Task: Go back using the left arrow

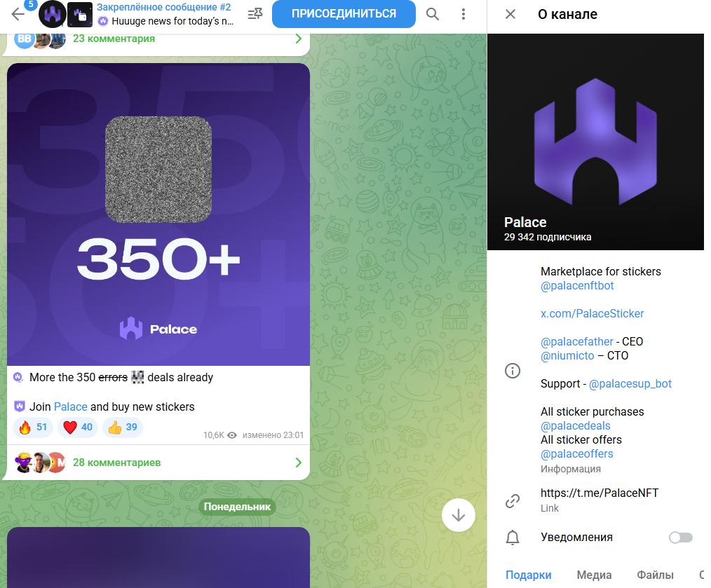Action: coord(18,14)
